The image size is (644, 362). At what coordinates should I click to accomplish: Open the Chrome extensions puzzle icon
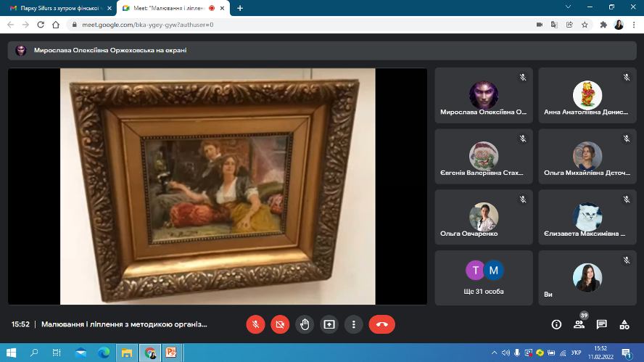click(603, 24)
